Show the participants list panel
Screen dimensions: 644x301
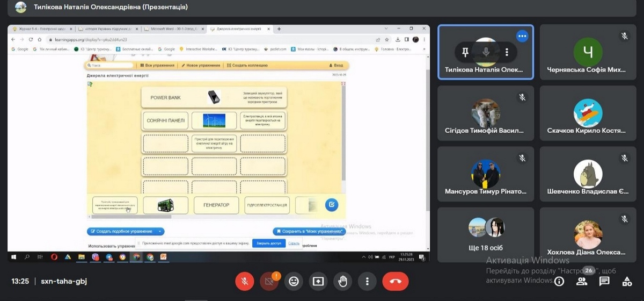[582, 281]
